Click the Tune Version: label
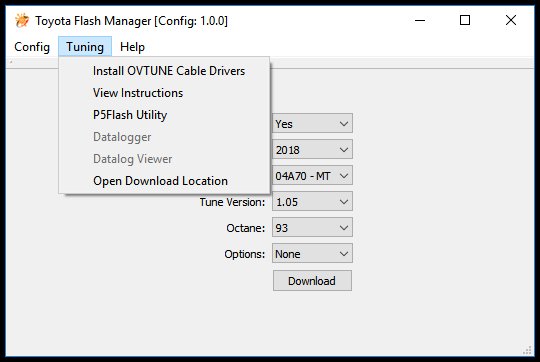 [x=232, y=202]
